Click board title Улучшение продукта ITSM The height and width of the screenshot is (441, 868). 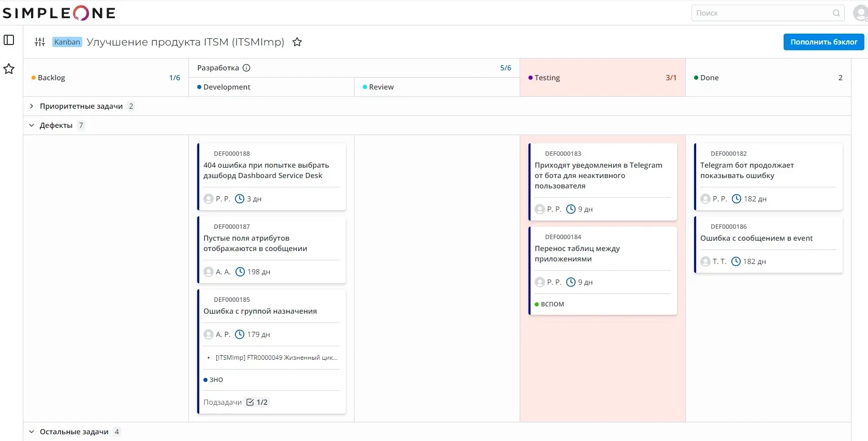coord(185,42)
